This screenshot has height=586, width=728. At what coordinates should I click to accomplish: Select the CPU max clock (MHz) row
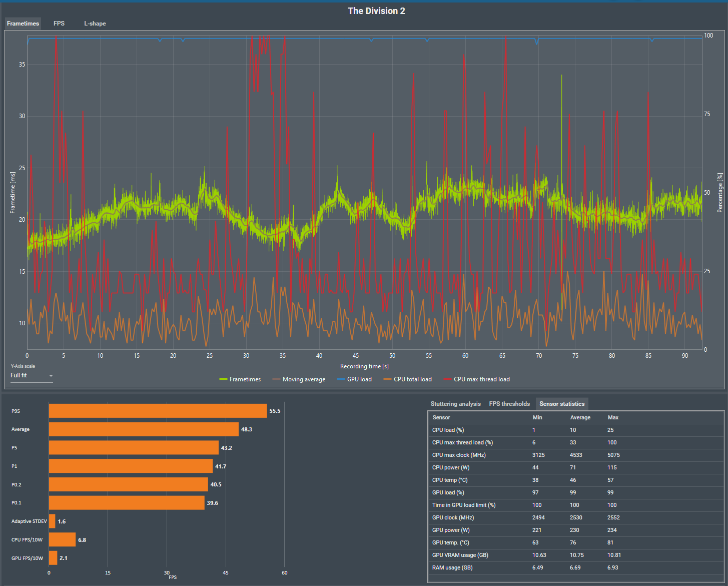tap(576, 455)
